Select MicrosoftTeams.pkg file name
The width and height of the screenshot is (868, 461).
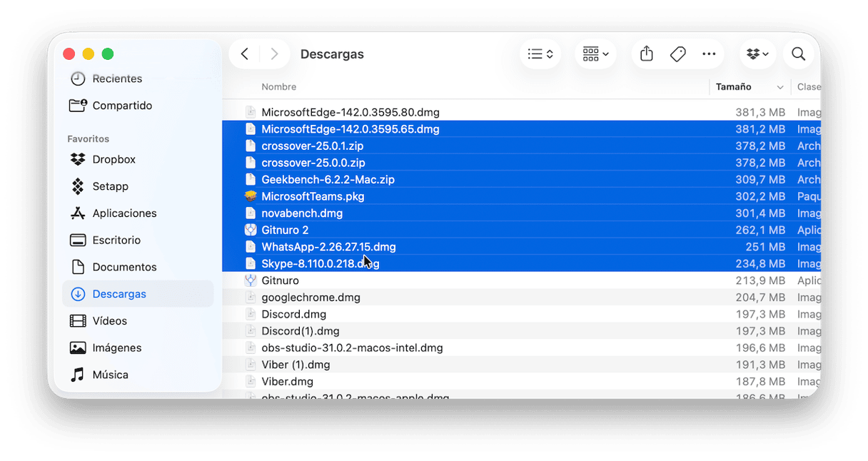click(x=313, y=196)
